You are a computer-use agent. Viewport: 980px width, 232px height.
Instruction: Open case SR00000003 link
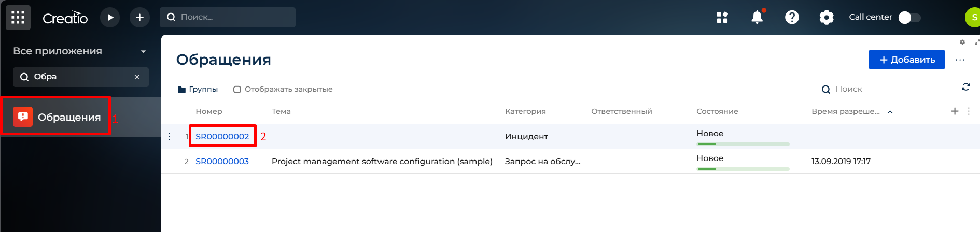[x=222, y=162]
